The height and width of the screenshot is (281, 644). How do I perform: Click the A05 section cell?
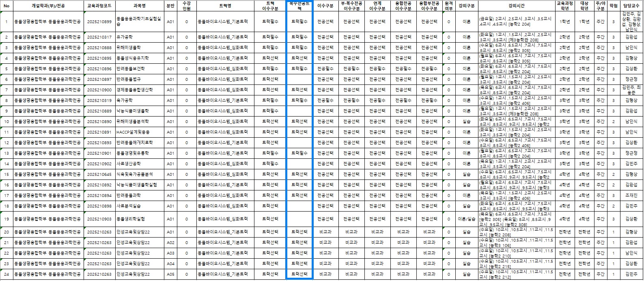click(170, 275)
